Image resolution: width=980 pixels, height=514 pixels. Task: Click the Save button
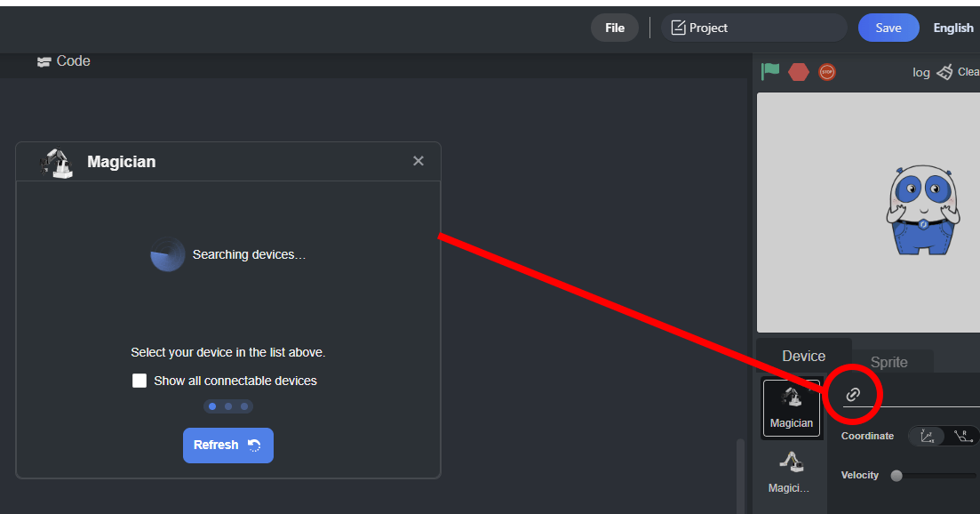click(888, 28)
